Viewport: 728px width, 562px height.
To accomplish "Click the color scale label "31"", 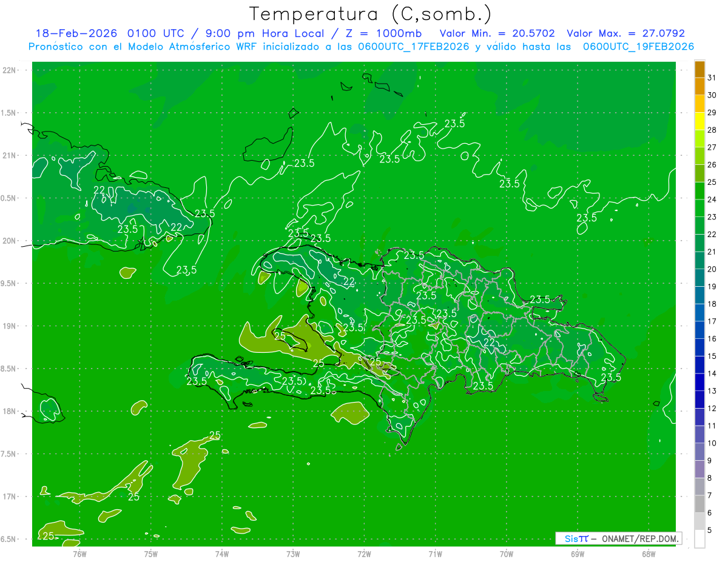I will pos(712,78).
